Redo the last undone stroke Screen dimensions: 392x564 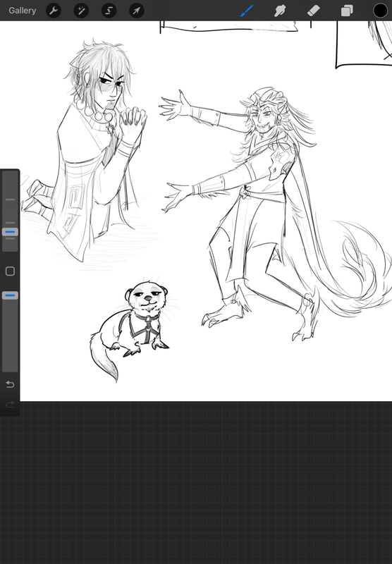[10, 404]
